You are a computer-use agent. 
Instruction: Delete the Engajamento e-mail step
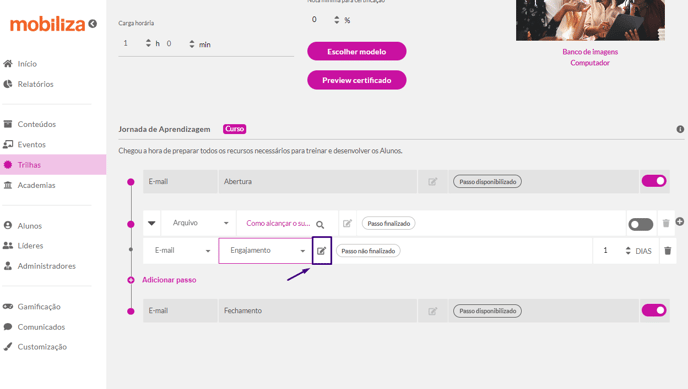667,251
